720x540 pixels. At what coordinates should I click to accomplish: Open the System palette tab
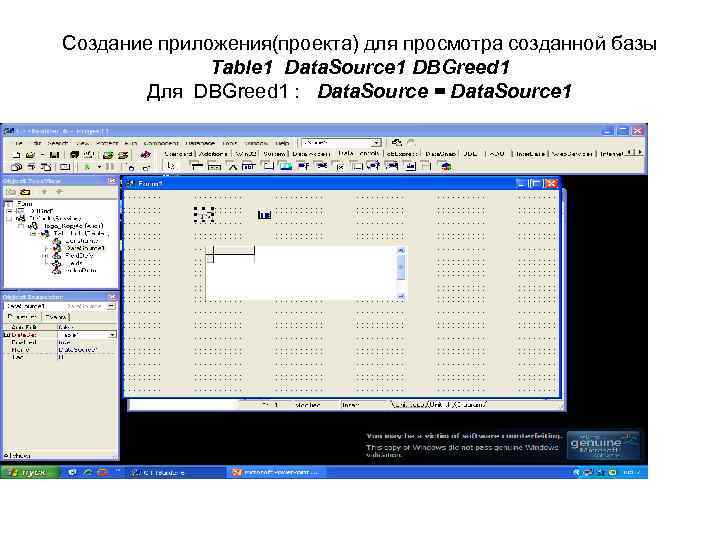click(x=274, y=154)
